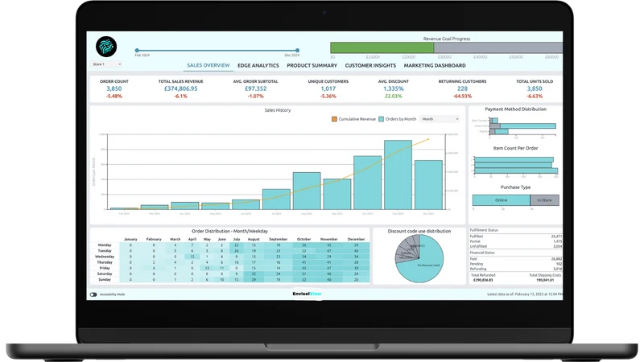The image size is (644, 362).
Task: Select the Online purchase type segment
Action: click(x=501, y=200)
